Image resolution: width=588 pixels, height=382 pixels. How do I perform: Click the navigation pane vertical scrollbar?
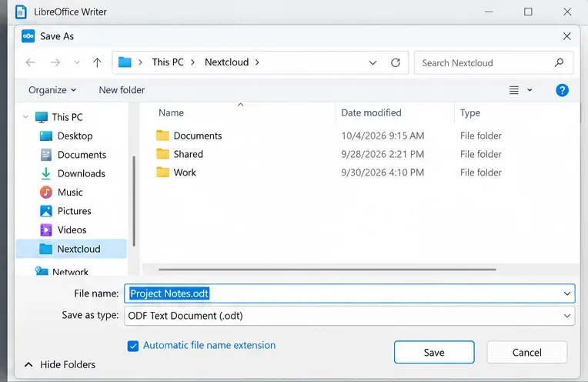(134, 201)
